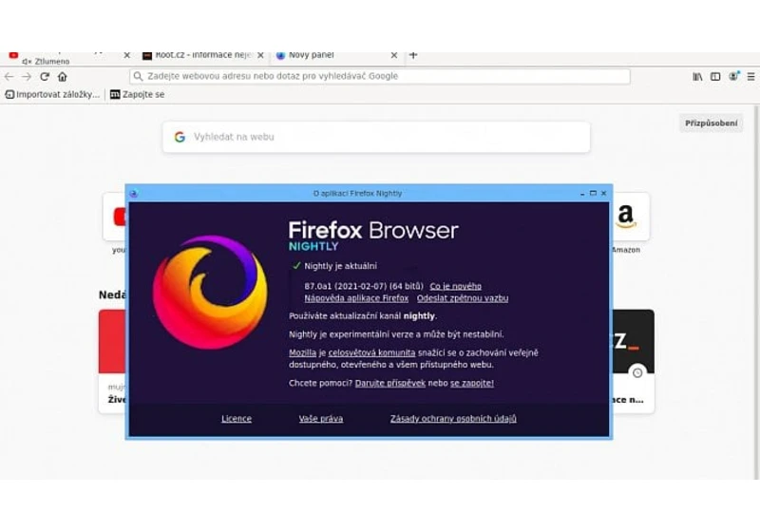Click the page vertical scrollbar

(757, 291)
